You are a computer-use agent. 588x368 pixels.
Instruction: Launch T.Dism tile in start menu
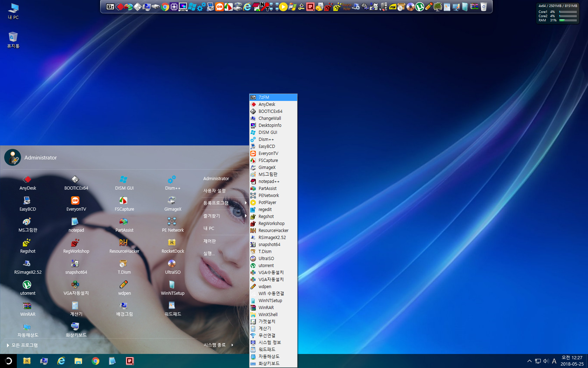(x=124, y=267)
